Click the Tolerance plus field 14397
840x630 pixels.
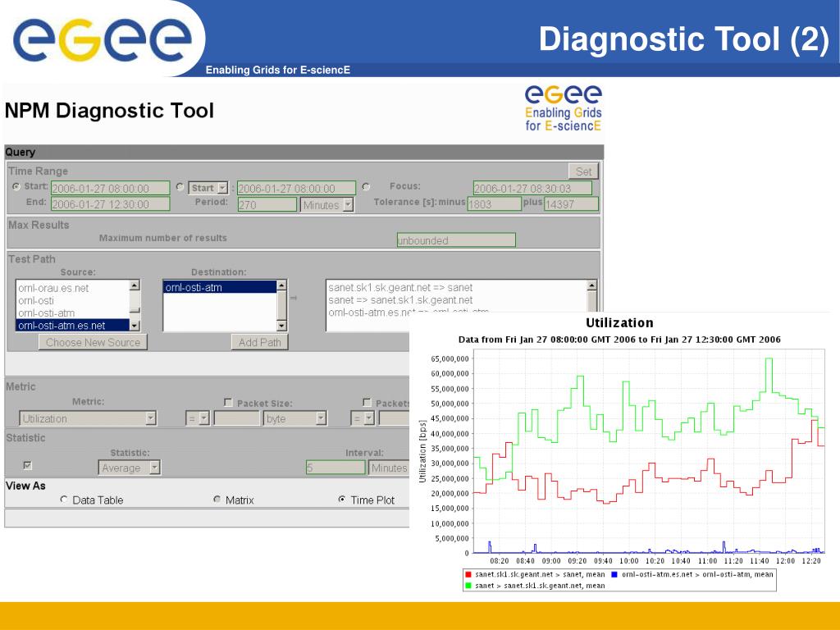[571, 204]
